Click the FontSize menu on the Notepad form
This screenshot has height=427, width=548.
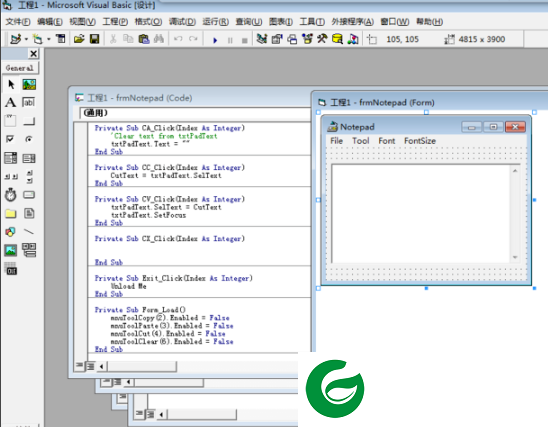[x=420, y=141]
